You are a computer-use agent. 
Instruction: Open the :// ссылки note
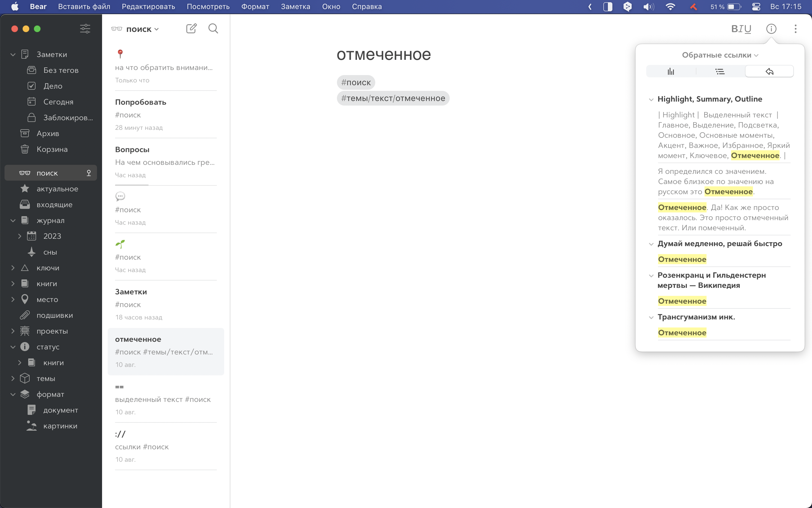pos(166,446)
